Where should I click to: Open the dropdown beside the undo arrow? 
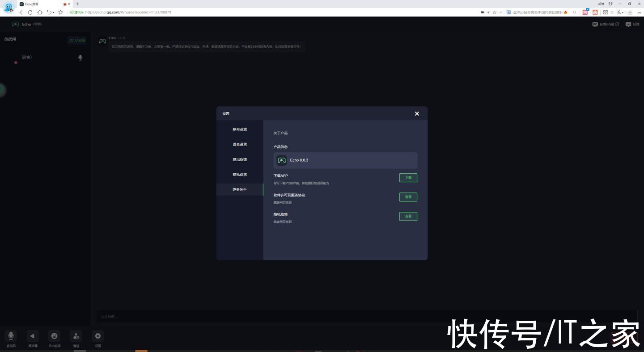coord(54,13)
